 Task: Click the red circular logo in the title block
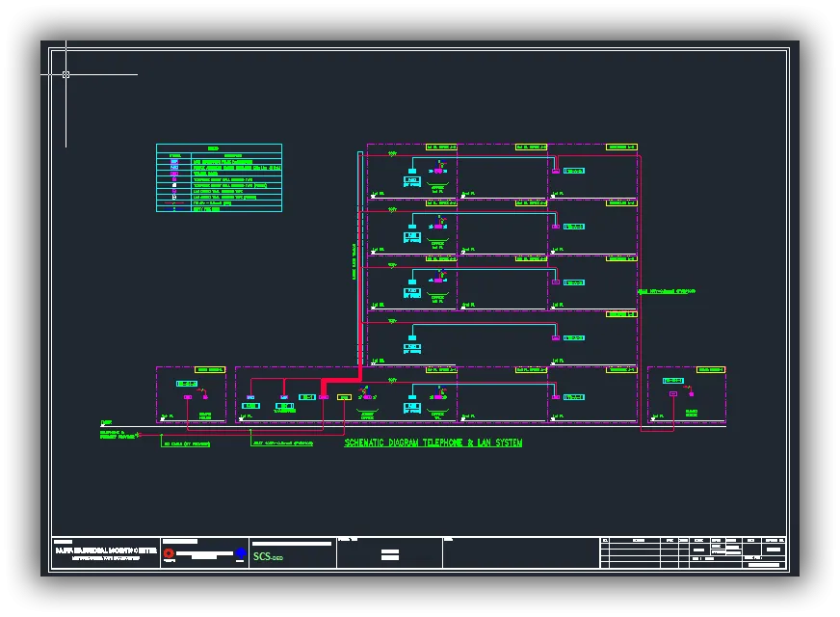169,553
